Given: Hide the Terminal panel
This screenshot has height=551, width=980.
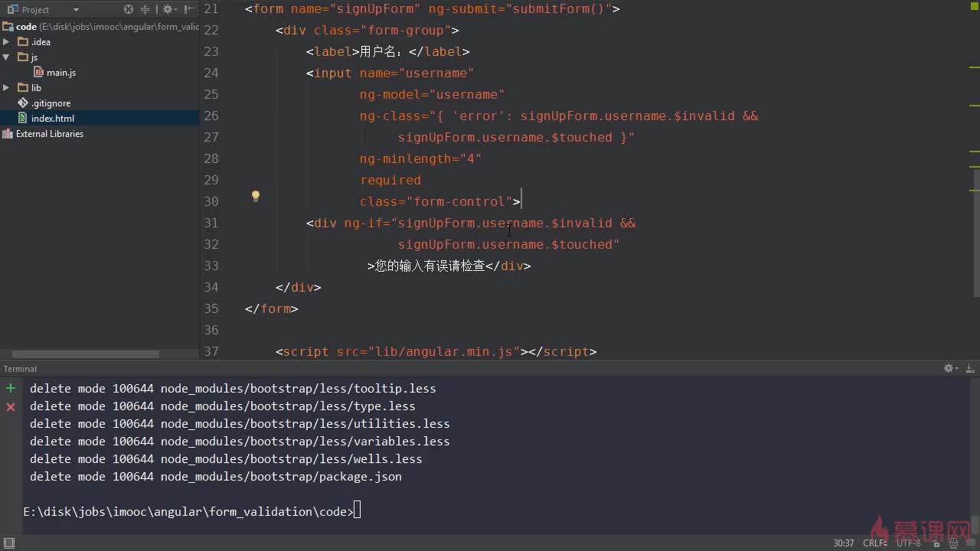Looking at the screenshot, I should pyautogui.click(x=969, y=368).
